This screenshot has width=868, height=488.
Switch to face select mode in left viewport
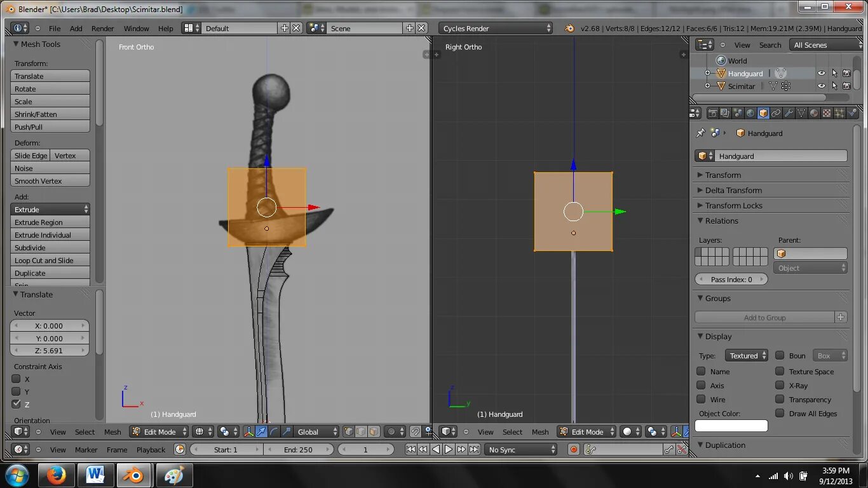click(x=374, y=431)
